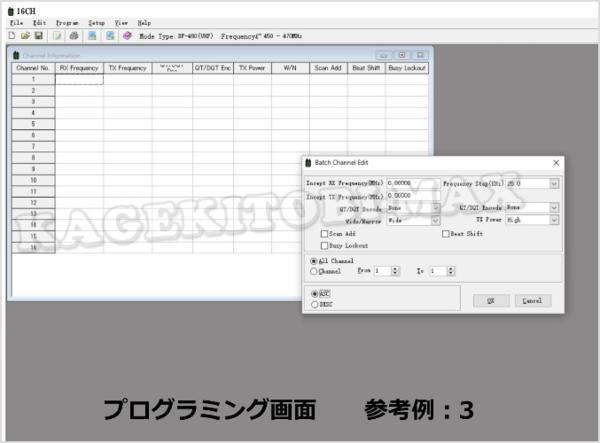Click the W/N column header

(290, 68)
